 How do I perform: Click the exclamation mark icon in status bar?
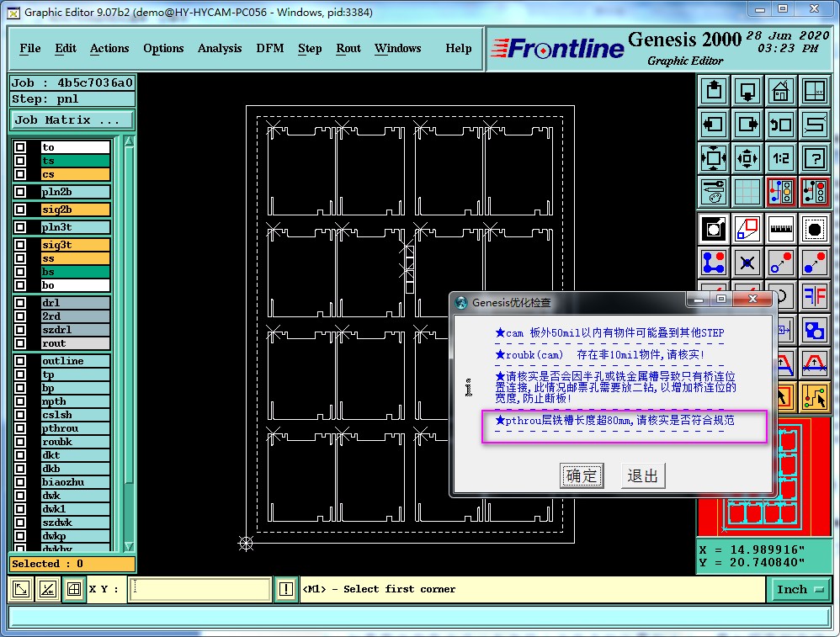pos(286,589)
